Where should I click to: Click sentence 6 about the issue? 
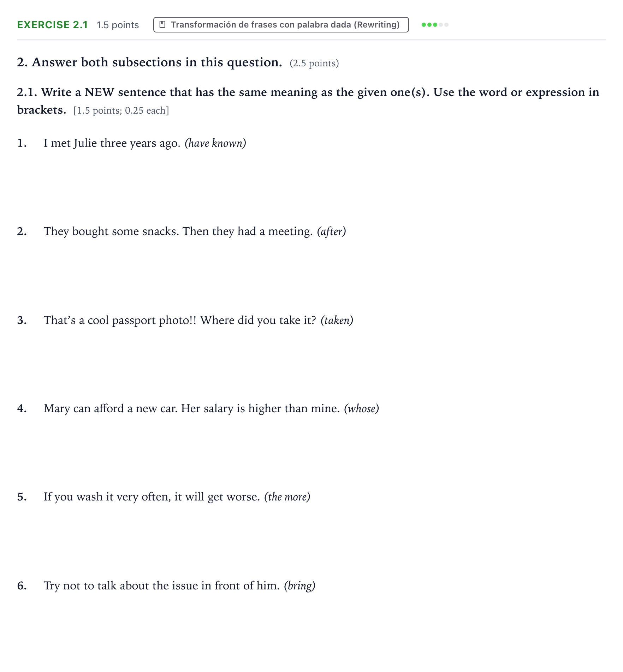pos(161,586)
